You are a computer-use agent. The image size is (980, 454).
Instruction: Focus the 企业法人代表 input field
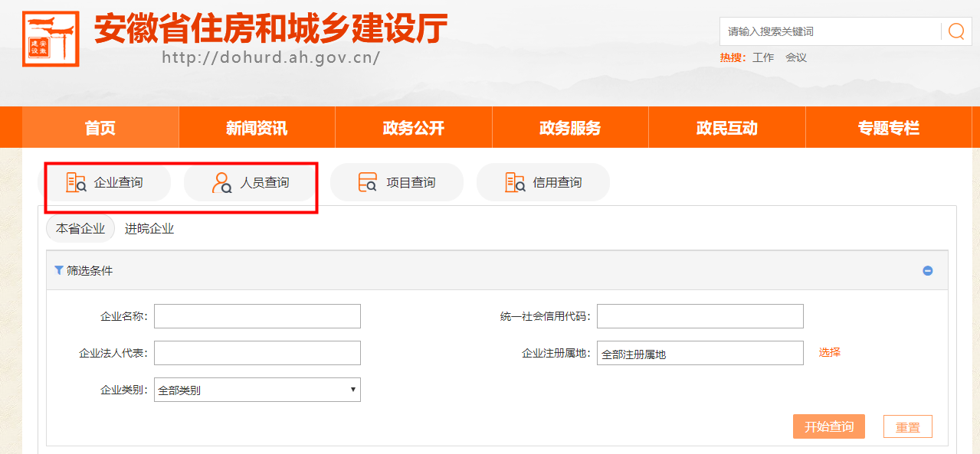coord(257,353)
